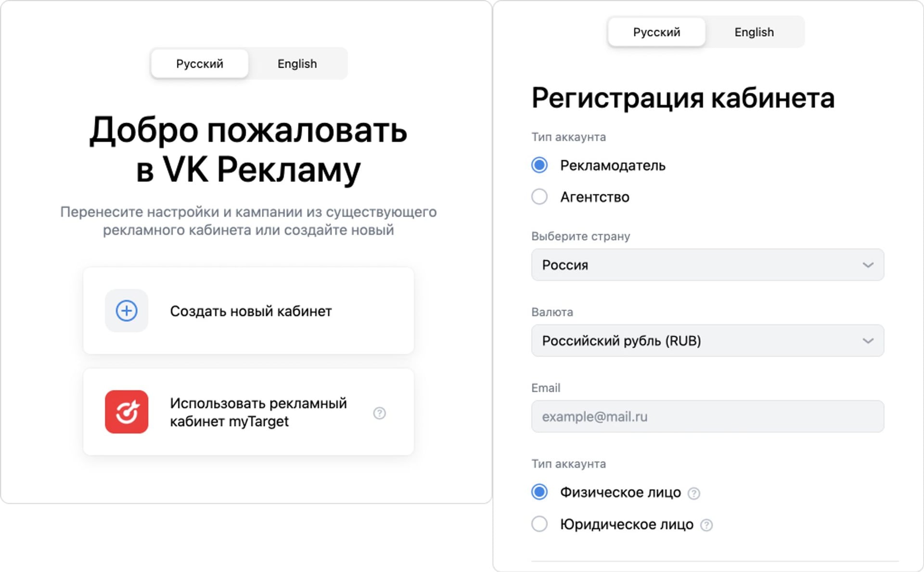
Task: Switch registration panel to English
Action: 754,32
